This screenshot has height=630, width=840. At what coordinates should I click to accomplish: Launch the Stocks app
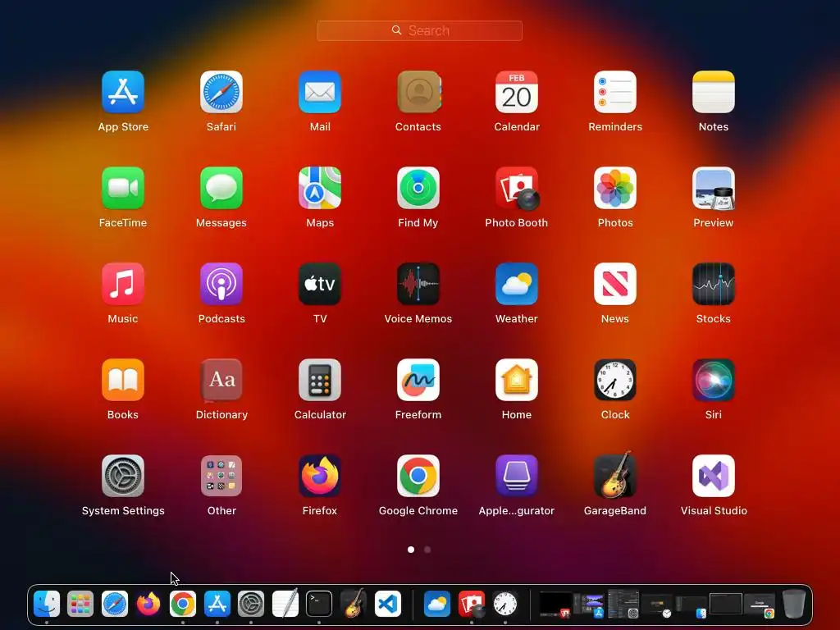(714, 283)
